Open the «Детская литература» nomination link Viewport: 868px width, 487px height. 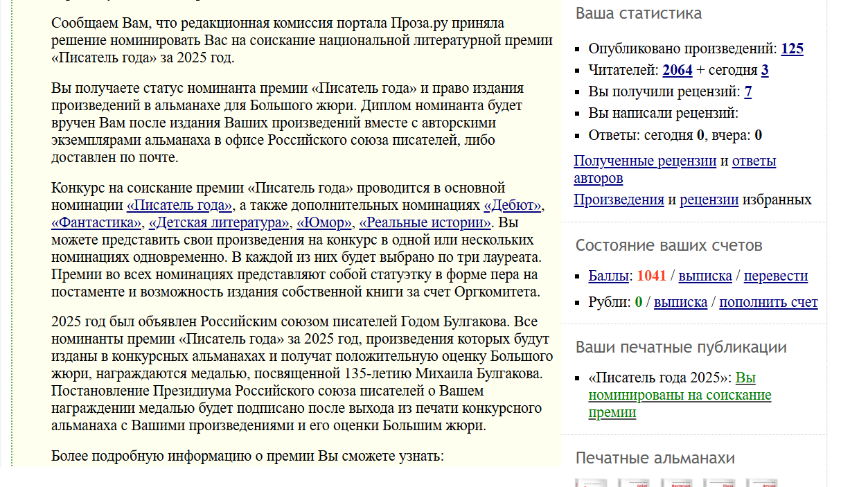click(219, 222)
